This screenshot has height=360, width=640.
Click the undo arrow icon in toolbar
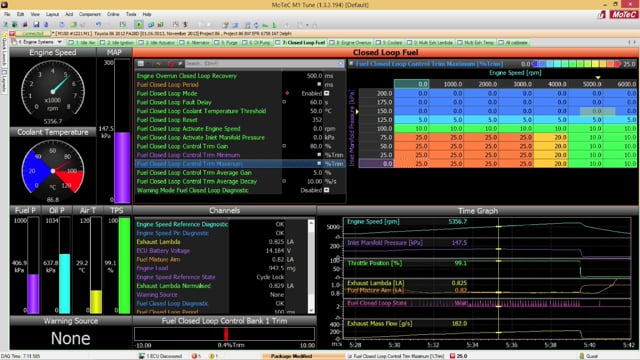(98, 25)
